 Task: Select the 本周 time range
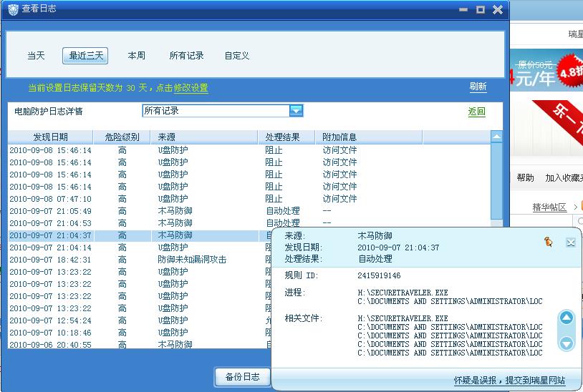(137, 56)
